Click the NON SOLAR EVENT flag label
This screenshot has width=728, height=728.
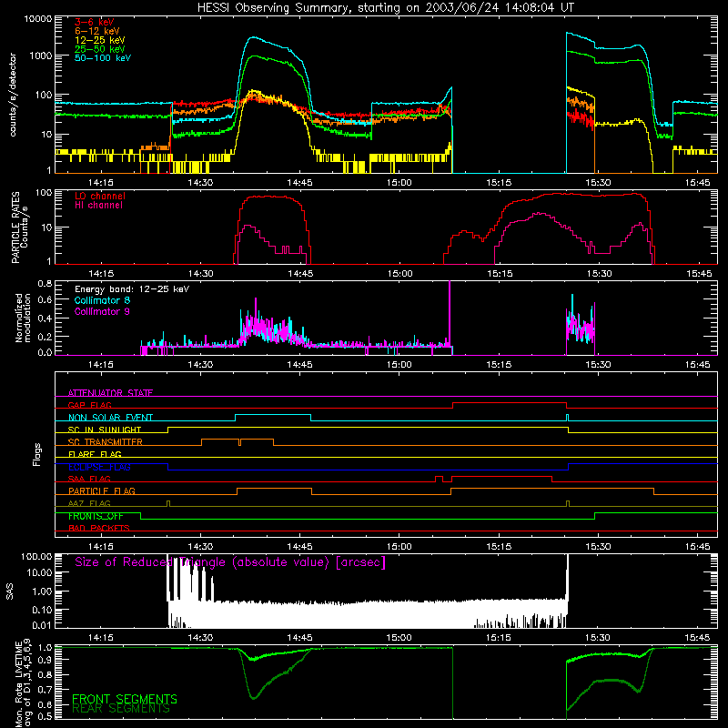click(110, 418)
